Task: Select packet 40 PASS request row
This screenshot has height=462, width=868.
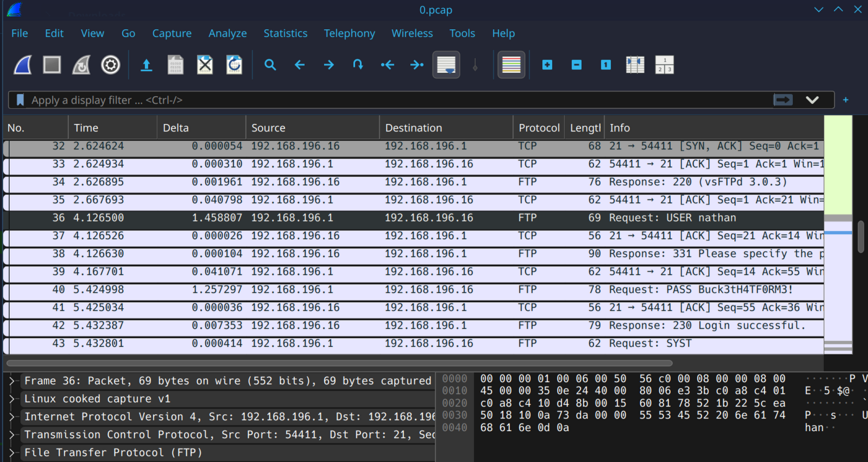Action: click(413, 290)
